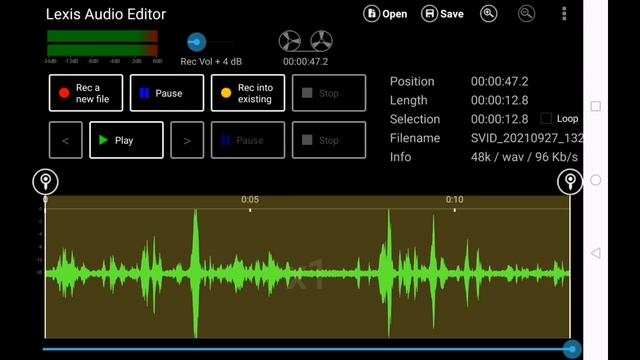The height and width of the screenshot is (360, 640).
Task: Jump backward with the < button
Action: tap(65, 140)
